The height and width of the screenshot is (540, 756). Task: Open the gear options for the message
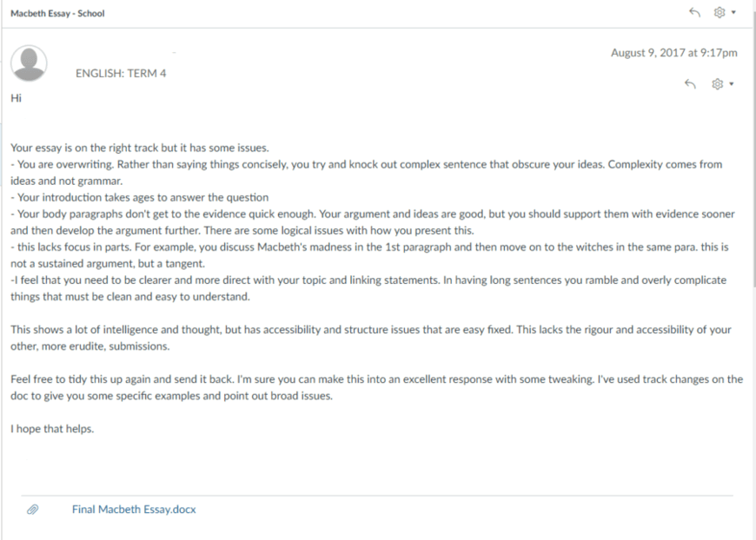718,84
